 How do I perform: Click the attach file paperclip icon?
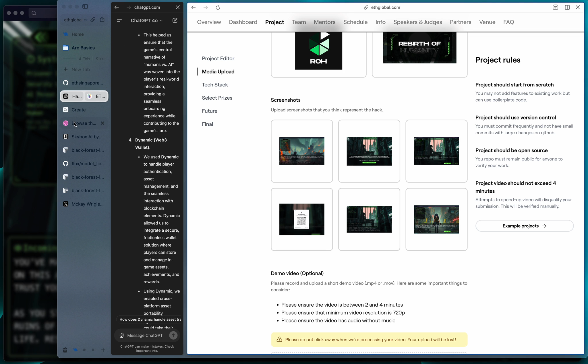pyautogui.click(x=121, y=335)
